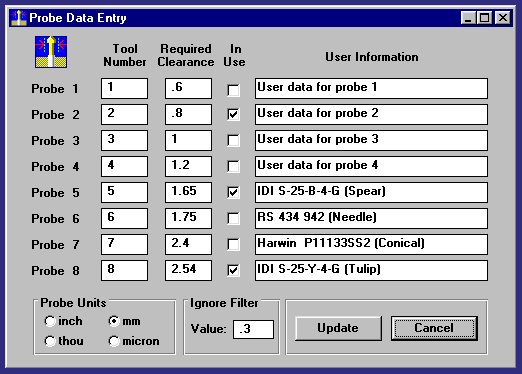This screenshot has width=522, height=374.
Task: Click the 'Probe Units' group label
Action: coord(73,303)
